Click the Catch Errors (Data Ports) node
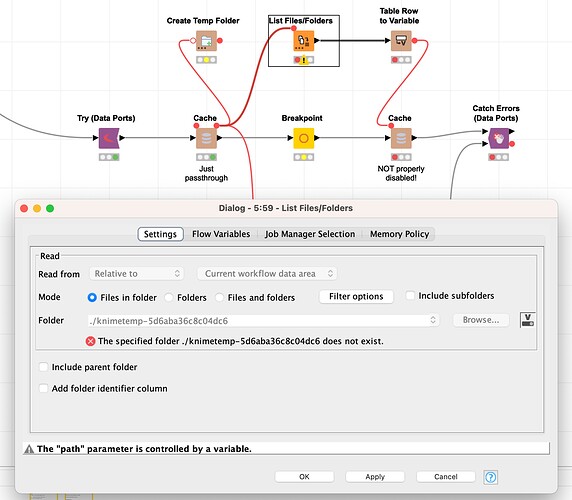This screenshot has height=500, width=572. [x=499, y=138]
